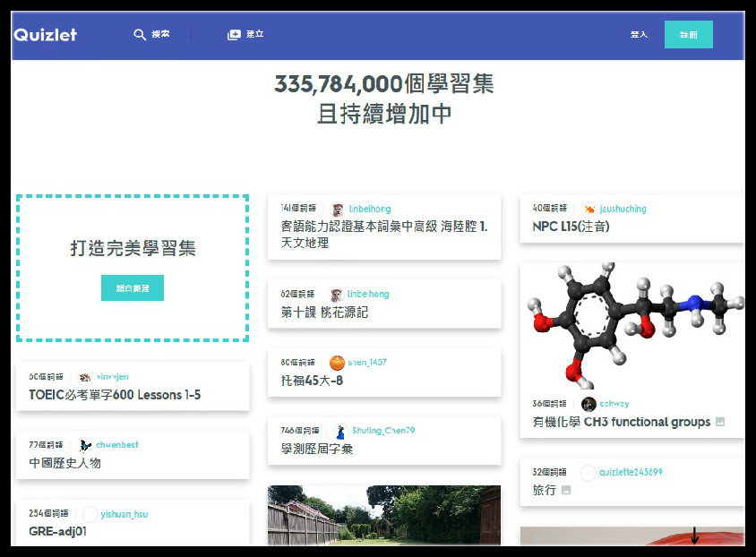Click linbeihong username on 客語能力認證 card
The image size is (756, 557).
point(370,210)
